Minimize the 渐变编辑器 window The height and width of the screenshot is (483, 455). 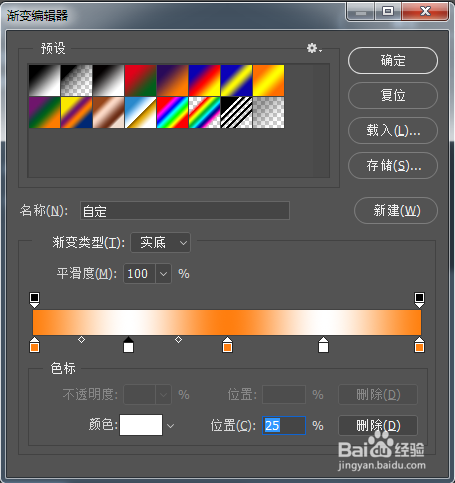tap(361, 12)
